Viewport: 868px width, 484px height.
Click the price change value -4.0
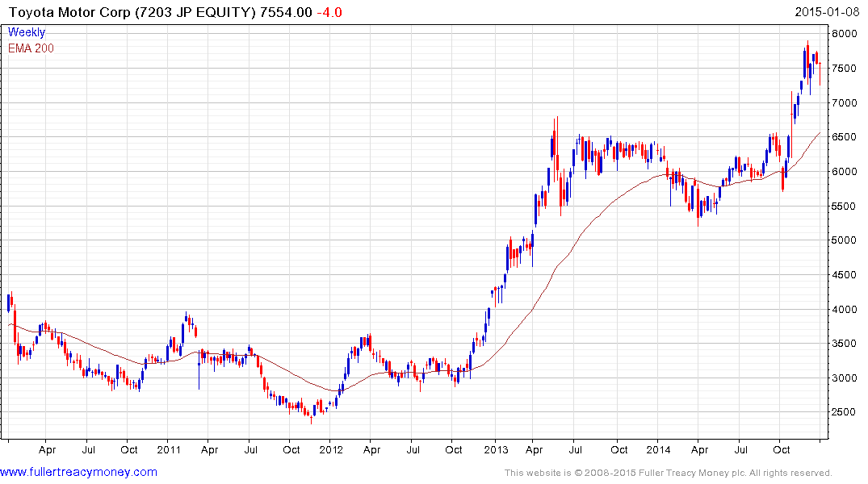[x=329, y=12]
